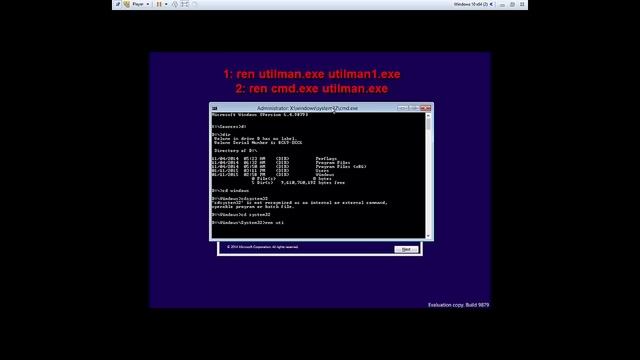The height and width of the screenshot is (360, 640).
Task: Click the cmd vertical scrollbar thumb
Action: click(x=428, y=124)
